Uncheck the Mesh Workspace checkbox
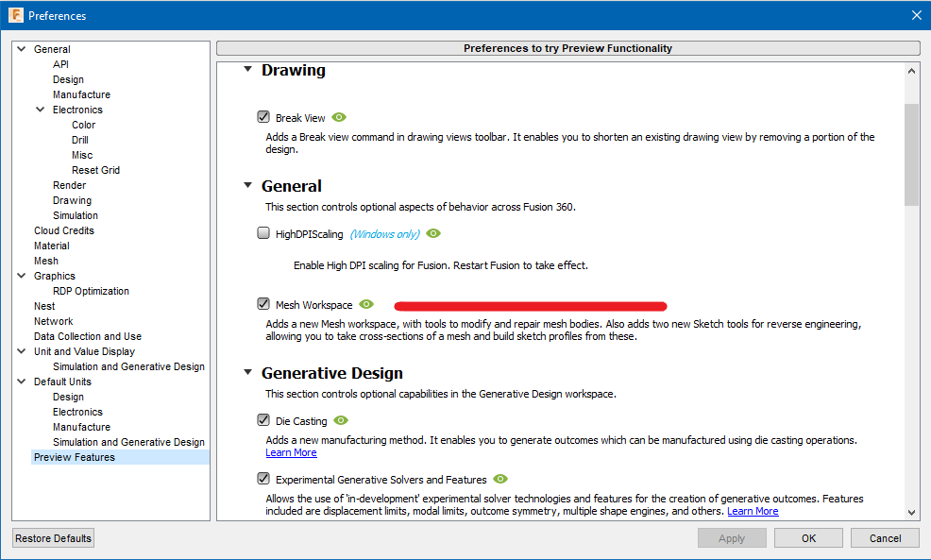Viewport: 931px width, 560px height. click(x=263, y=304)
